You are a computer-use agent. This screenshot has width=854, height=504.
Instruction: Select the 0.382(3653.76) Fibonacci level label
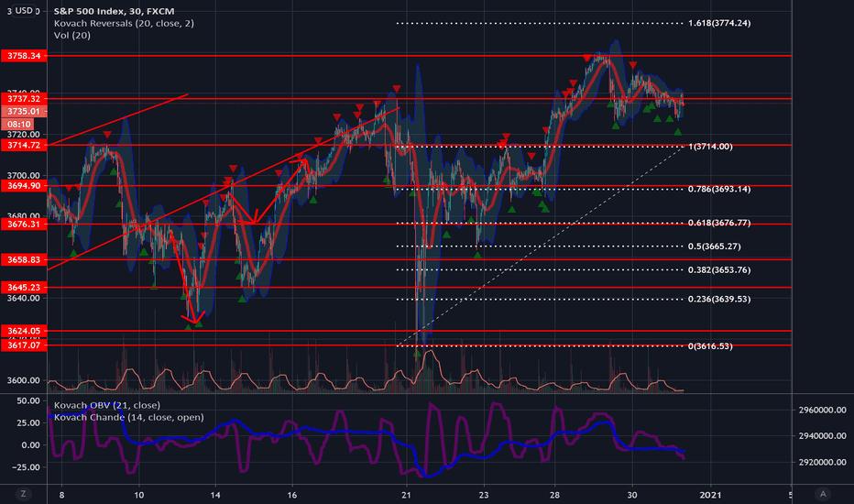719,269
